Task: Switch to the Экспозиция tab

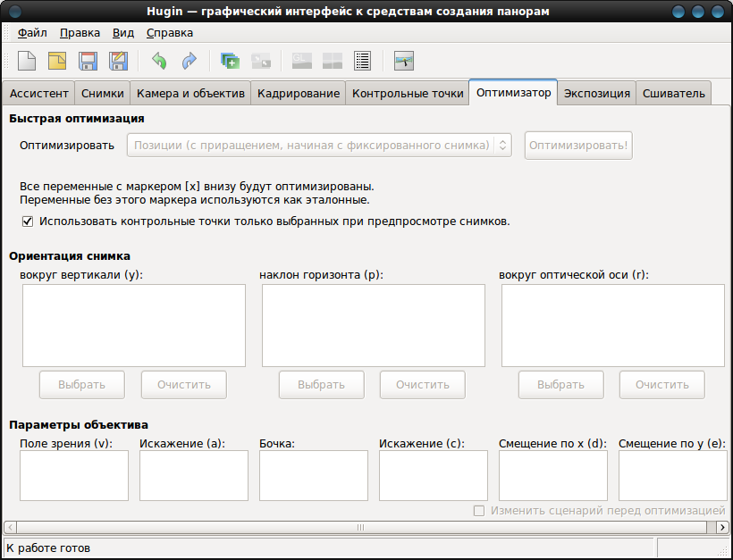Action: [597, 94]
